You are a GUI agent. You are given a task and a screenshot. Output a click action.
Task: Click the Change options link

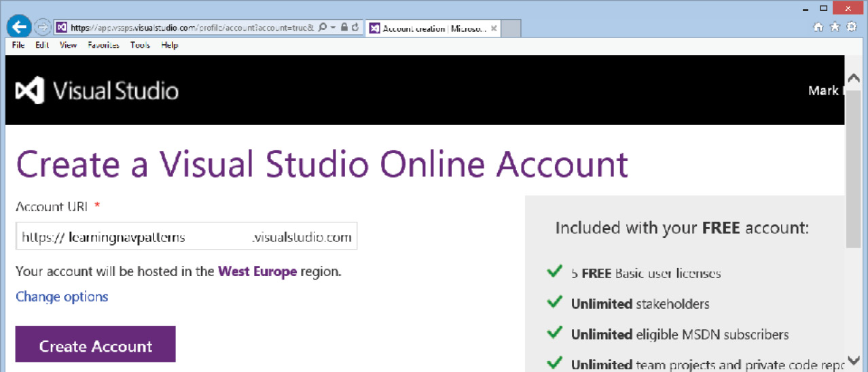point(62,297)
